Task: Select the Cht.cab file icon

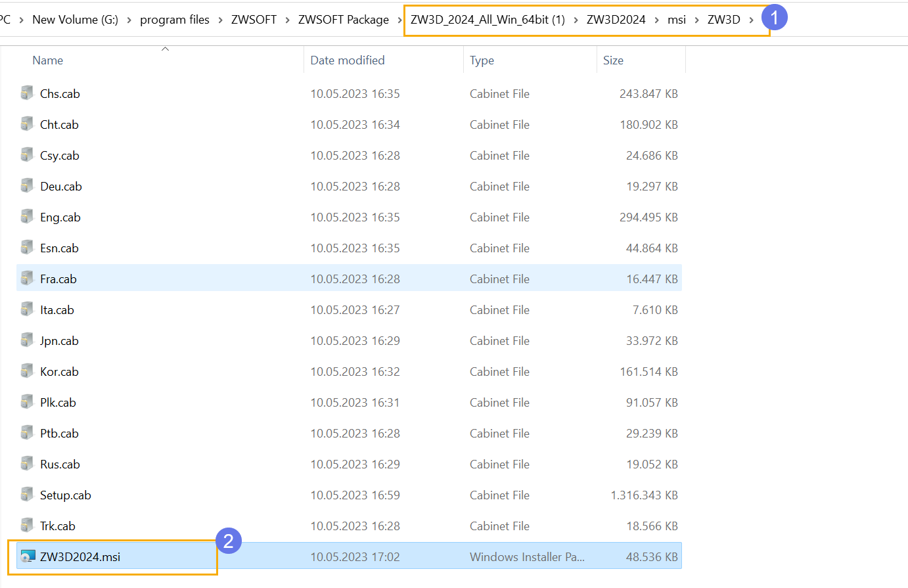Action: click(x=27, y=124)
